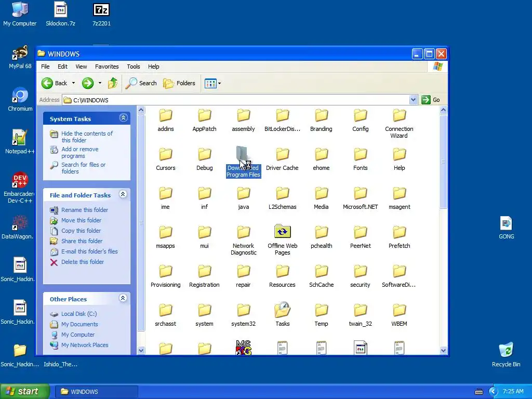
Task: Select the Fonts folder
Action: 361,158
